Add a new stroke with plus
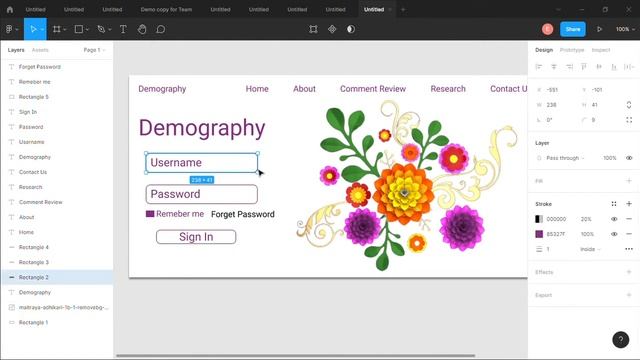The image size is (640, 360). tap(629, 204)
